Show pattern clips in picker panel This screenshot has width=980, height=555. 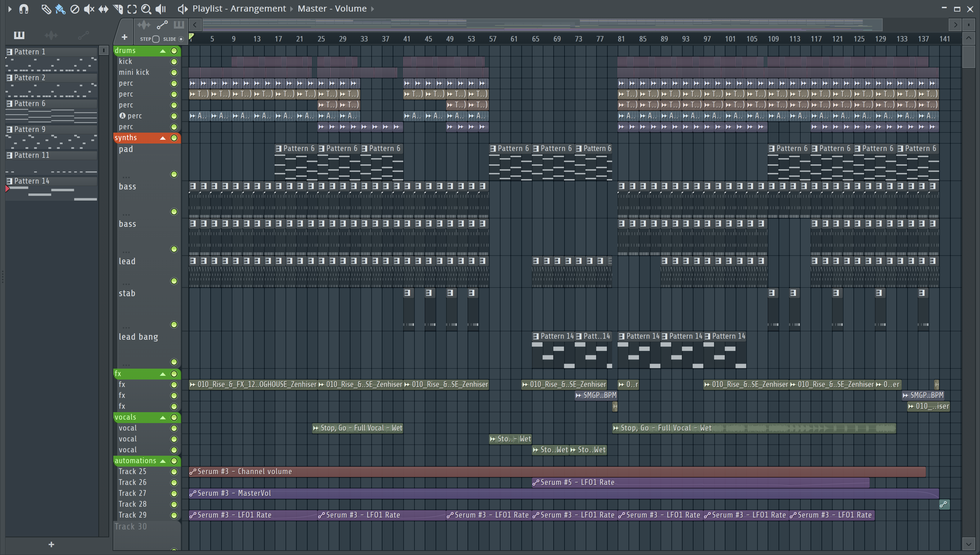pyautogui.click(x=19, y=35)
